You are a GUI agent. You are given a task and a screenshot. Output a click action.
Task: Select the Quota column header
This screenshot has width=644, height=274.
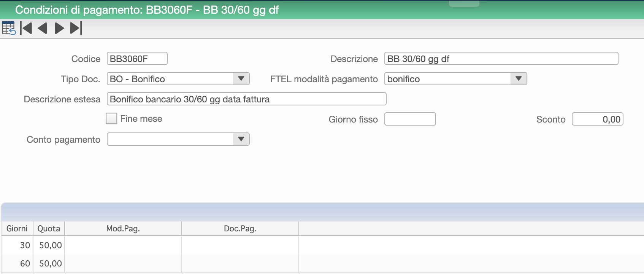49,229
